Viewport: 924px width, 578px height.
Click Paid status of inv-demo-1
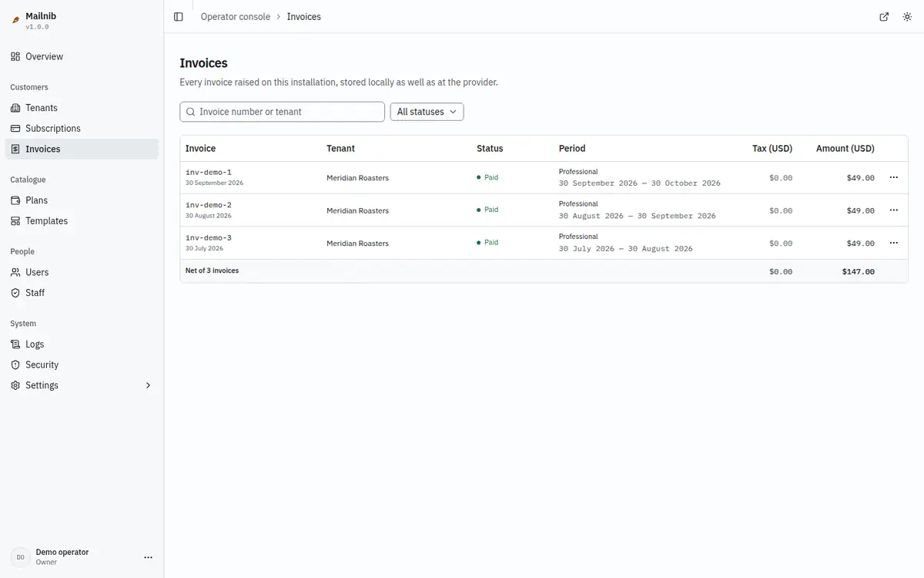(487, 177)
